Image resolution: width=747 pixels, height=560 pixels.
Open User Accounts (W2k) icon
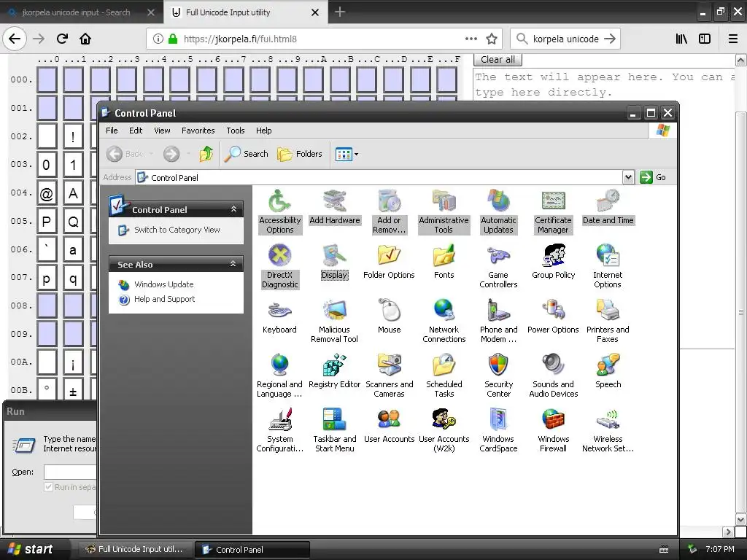(444, 431)
